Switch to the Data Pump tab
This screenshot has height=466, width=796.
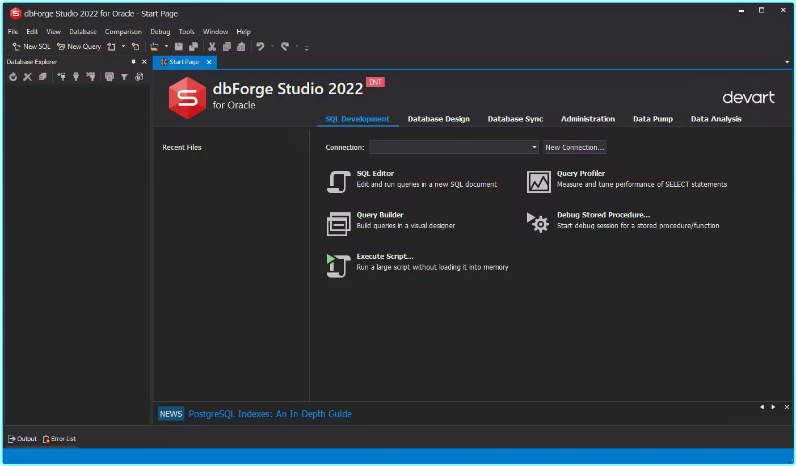(x=653, y=119)
